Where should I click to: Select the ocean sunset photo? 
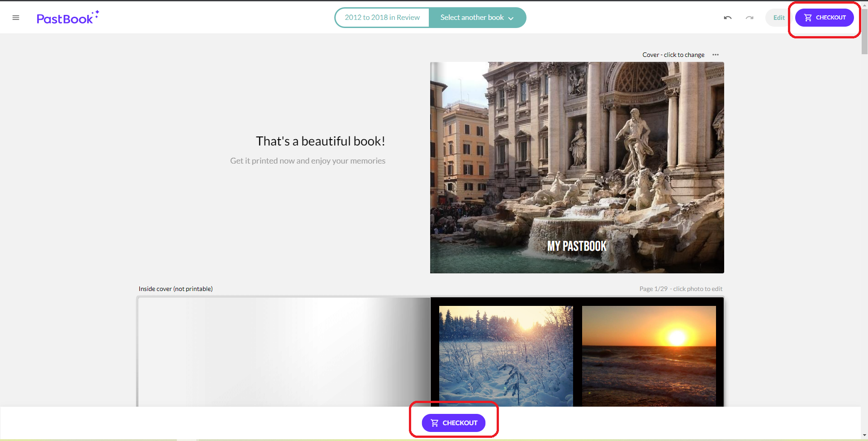649,356
